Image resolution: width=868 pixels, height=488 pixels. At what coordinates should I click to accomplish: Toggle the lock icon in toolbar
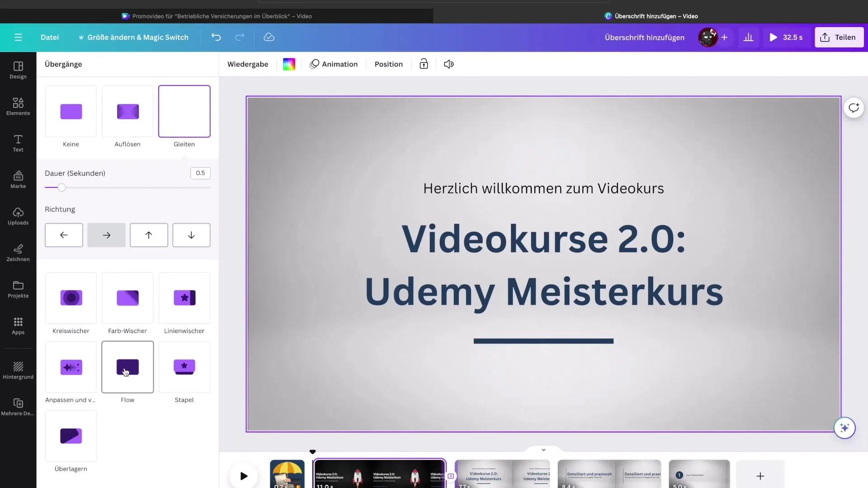(x=424, y=64)
